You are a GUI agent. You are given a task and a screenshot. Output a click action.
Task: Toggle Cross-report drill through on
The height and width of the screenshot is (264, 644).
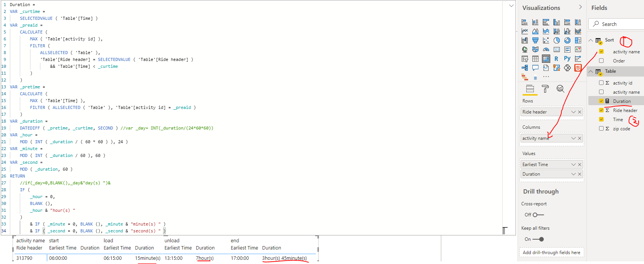(x=538, y=215)
